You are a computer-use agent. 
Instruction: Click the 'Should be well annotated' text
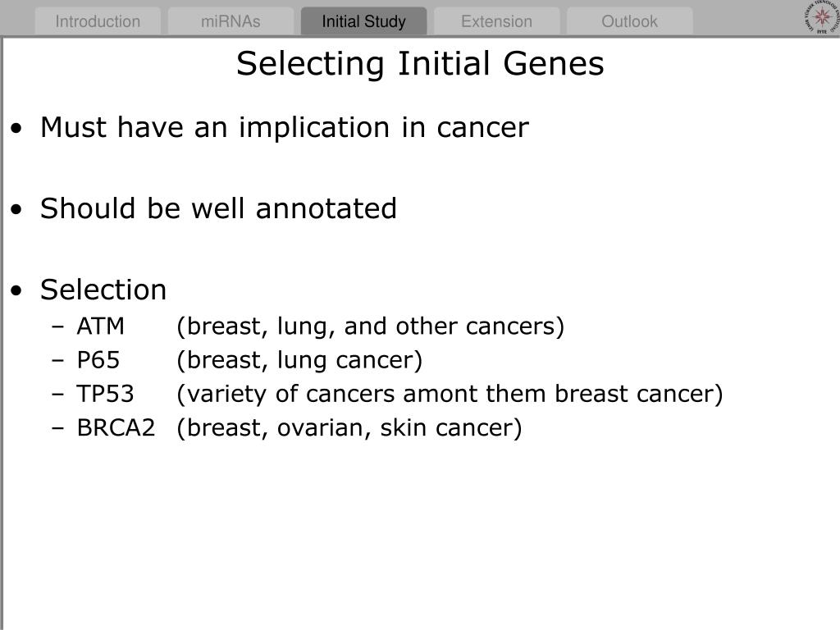[218, 209]
